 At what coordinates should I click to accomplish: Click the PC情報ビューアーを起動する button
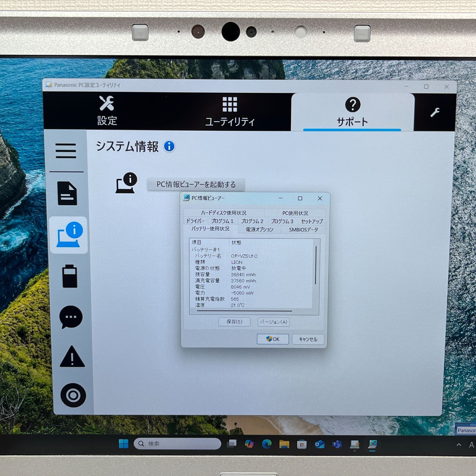(196, 184)
